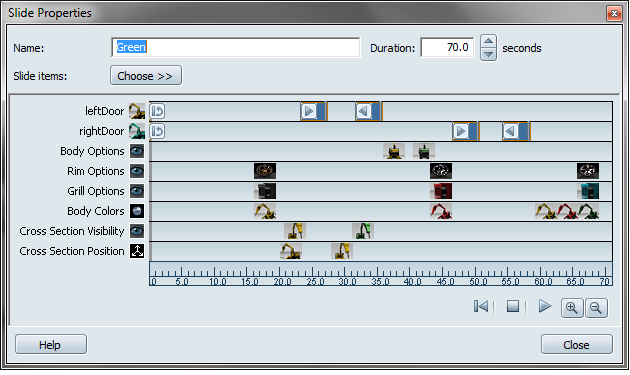Toggle the Rim Options eye icon
The height and width of the screenshot is (375, 630).
137,171
